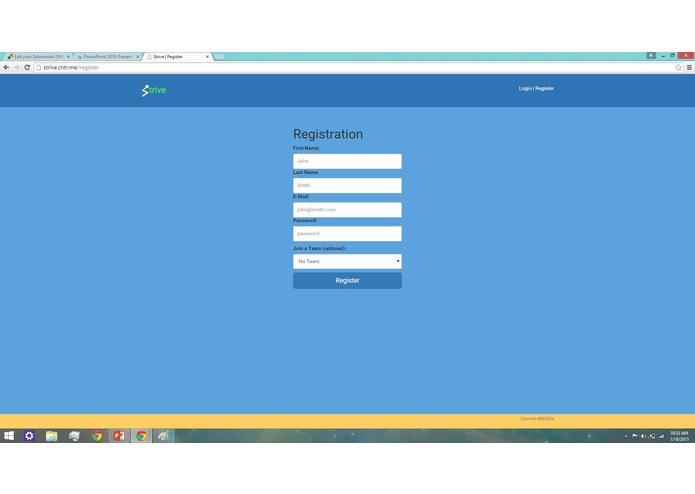
Task: Close the Edit your Submission tab
Action: click(68, 57)
